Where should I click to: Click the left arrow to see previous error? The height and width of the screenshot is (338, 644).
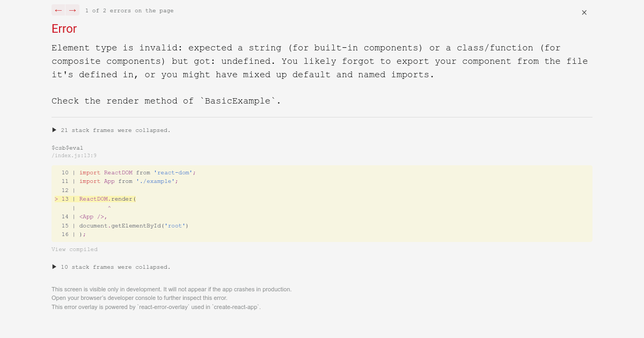[x=58, y=10]
